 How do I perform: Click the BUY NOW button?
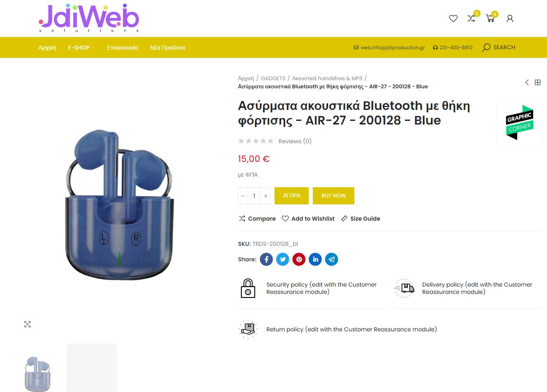click(334, 196)
